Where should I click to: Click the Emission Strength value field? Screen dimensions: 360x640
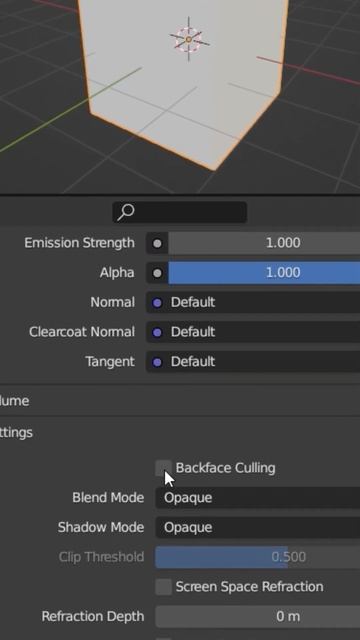(264, 243)
